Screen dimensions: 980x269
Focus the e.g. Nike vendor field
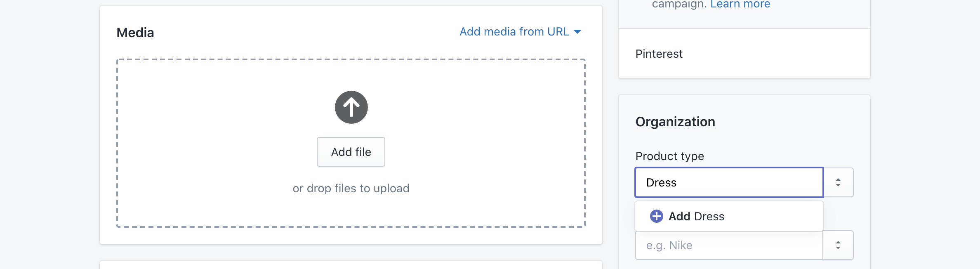(729, 245)
